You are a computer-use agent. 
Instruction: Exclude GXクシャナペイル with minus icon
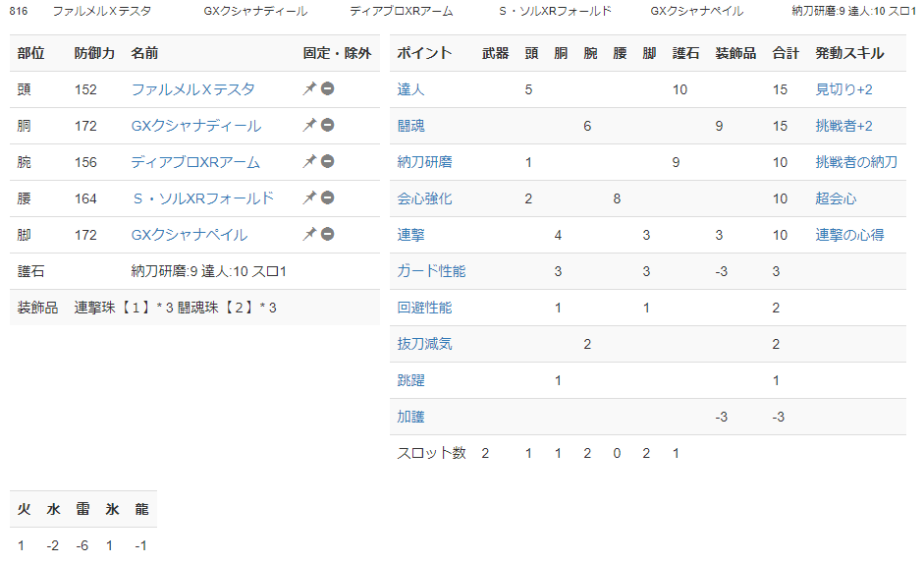point(328,234)
